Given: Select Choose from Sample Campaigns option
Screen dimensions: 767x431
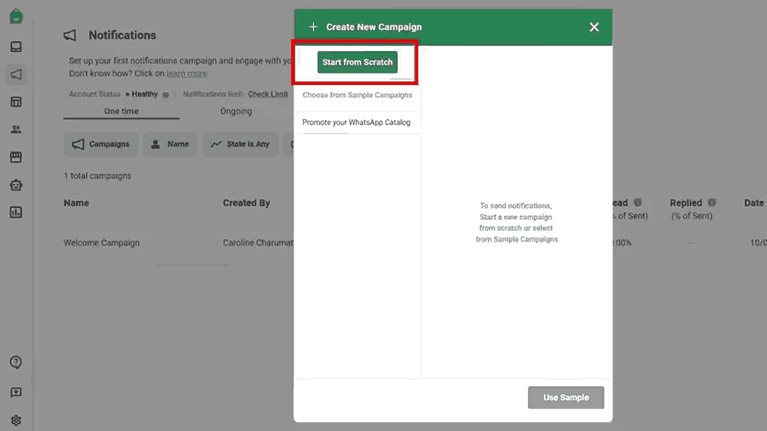Looking at the screenshot, I should (x=357, y=95).
